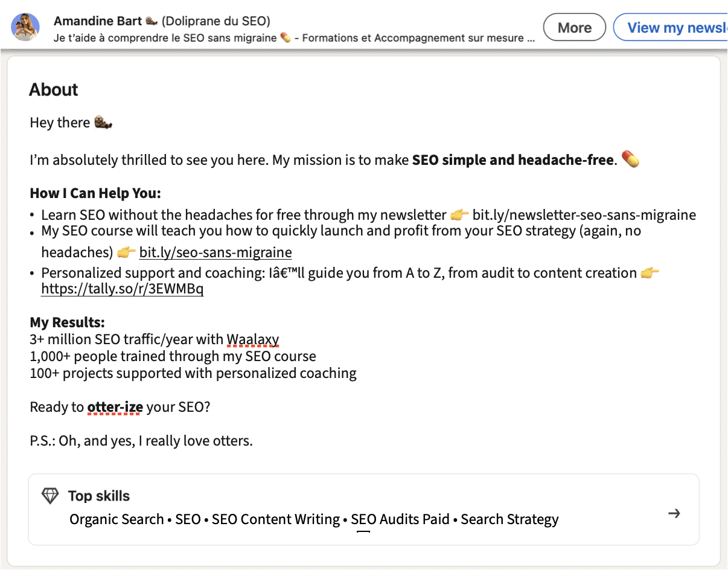Image resolution: width=728 pixels, height=570 pixels.
Task: Click the pointing finger emoji near the newsletter link
Action: [459, 214]
